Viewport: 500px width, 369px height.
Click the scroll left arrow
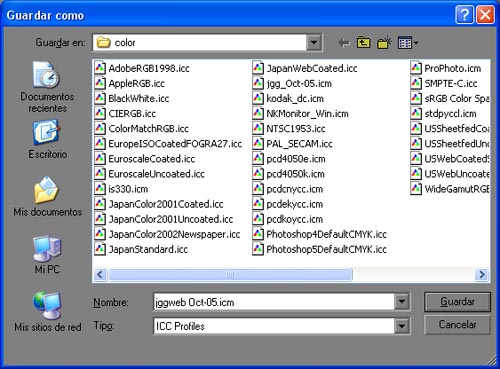100,275
